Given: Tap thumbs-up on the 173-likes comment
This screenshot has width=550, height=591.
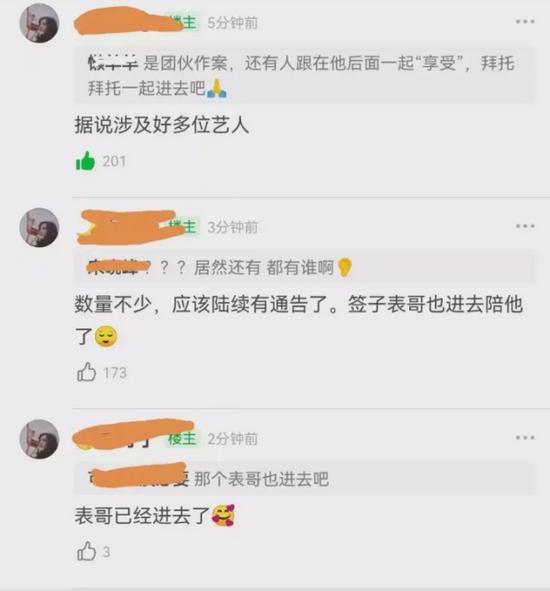Looking at the screenshot, I should coord(86,372).
